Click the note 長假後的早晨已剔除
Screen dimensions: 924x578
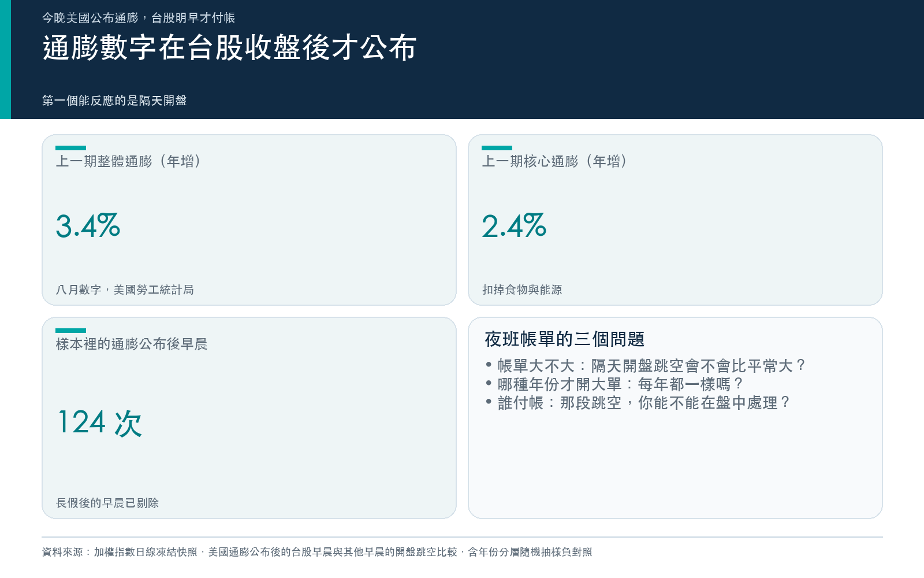pyautogui.click(x=107, y=503)
